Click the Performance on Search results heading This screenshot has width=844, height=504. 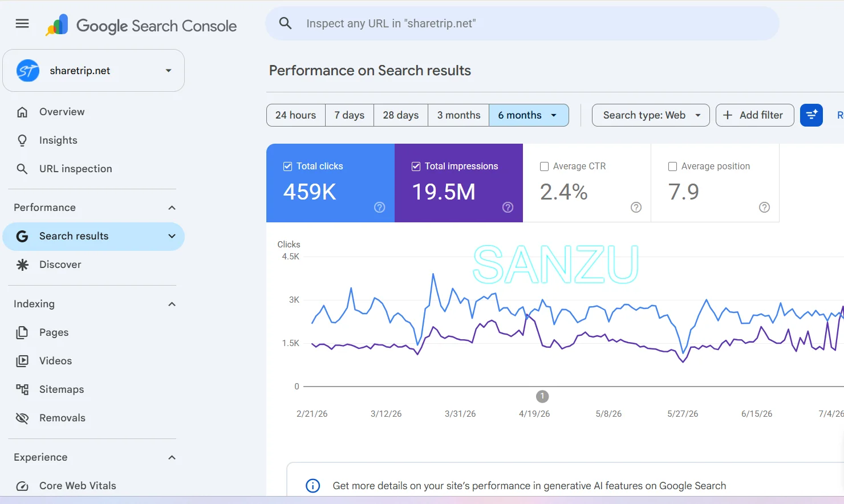pyautogui.click(x=370, y=71)
